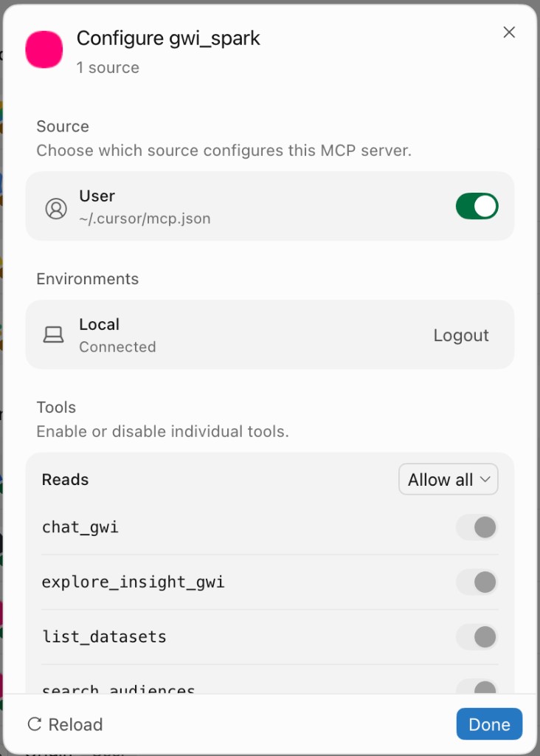
Task: Click the Reload button label
Action: point(76,724)
